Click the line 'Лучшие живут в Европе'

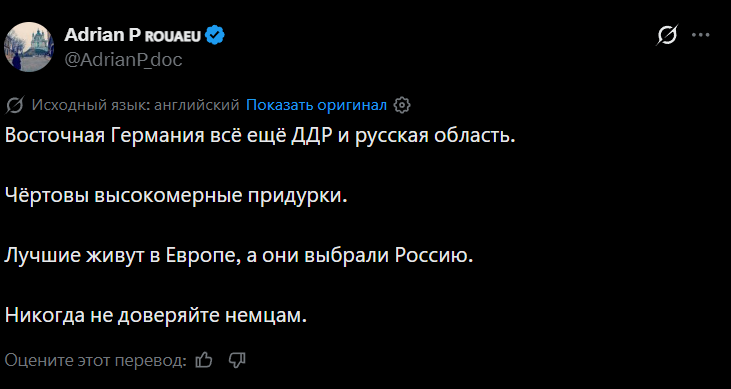click(239, 256)
